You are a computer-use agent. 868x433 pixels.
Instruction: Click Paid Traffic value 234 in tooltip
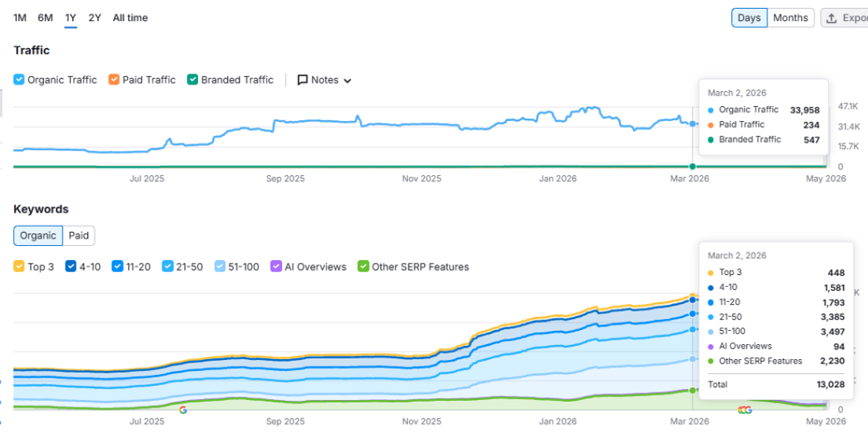click(x=811, y=125)
